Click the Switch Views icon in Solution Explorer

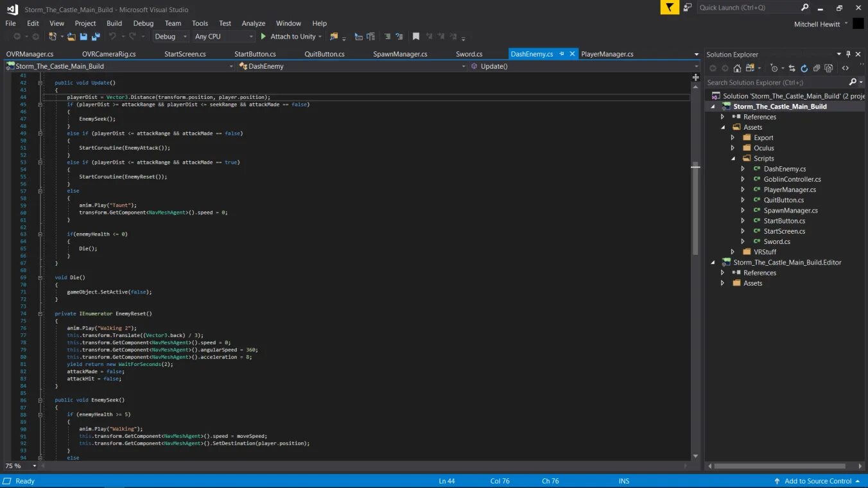(750, 68)
